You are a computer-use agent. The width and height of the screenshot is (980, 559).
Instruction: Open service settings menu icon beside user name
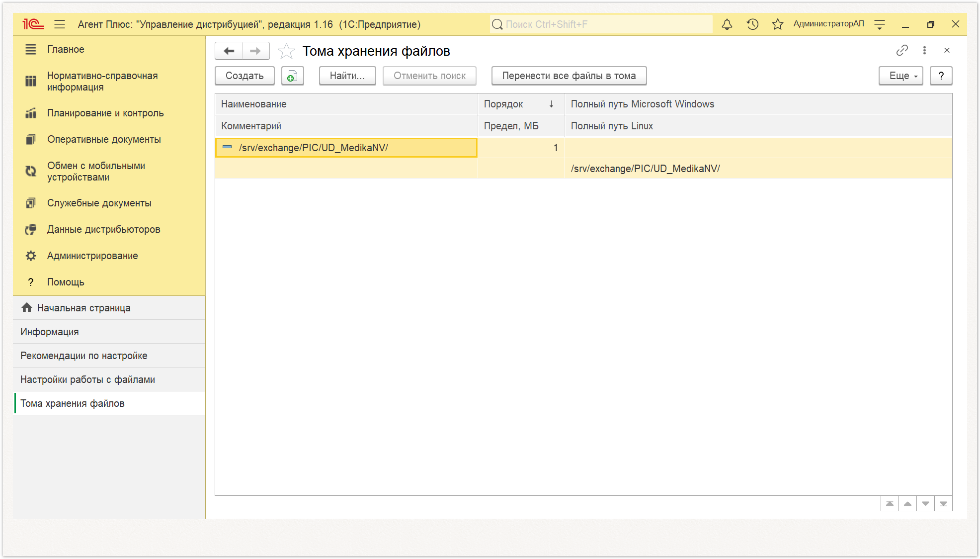[x=880, y=24]
